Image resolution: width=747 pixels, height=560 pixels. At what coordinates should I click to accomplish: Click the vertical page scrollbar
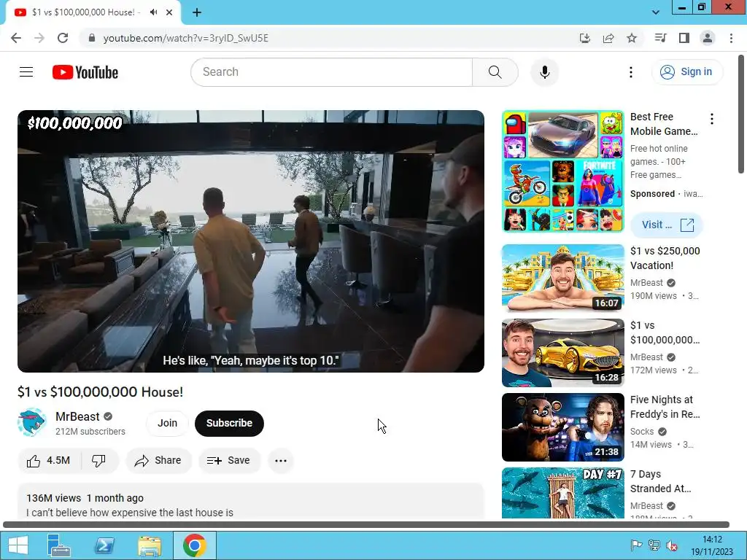[x=741, y=114]
